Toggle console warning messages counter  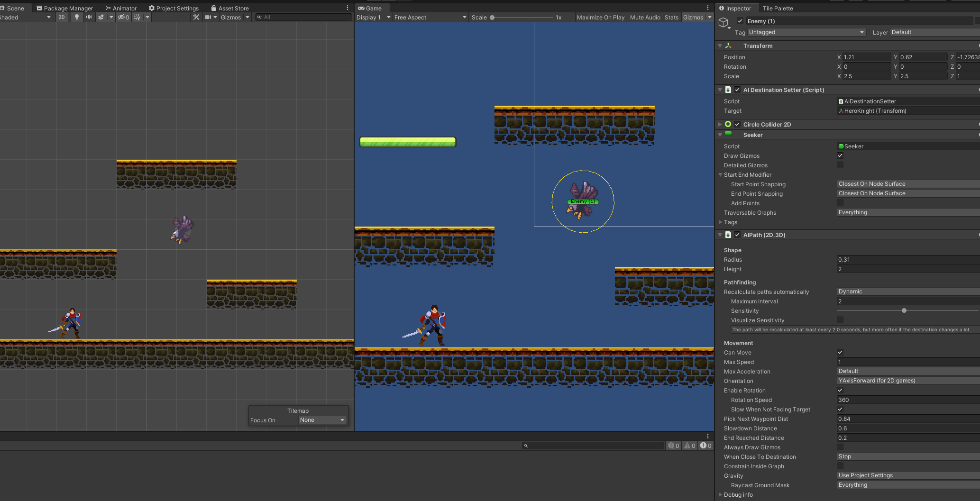tap(690, 446)
